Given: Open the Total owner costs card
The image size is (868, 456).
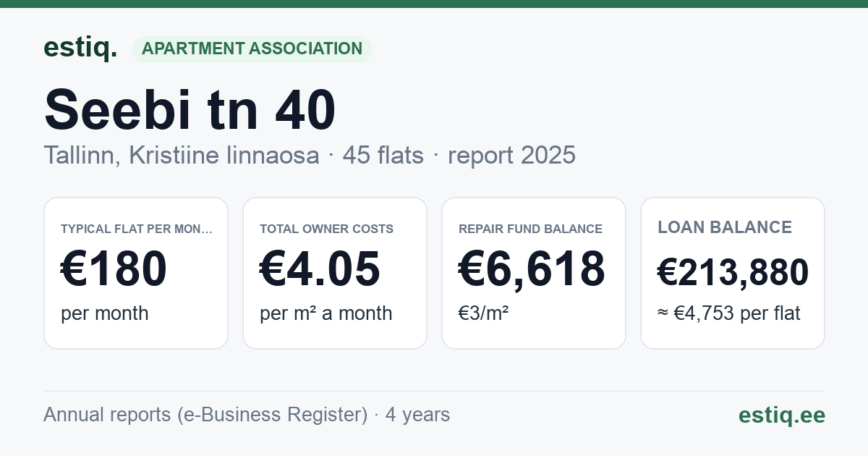Looking at the screenshot, I should (335, 273).
